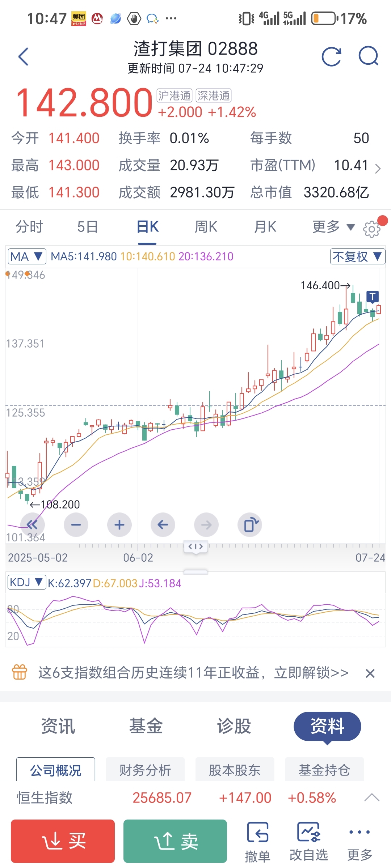Tap the KDJ indicator sub-chart
Image resolution: width=391 pixels, height=868 pixels.
coord(195,619)
